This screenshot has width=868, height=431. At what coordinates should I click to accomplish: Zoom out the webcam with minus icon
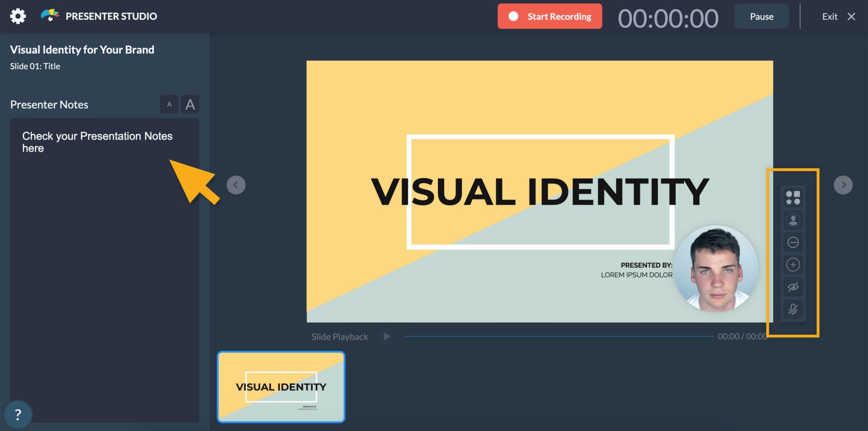point(793,242)
